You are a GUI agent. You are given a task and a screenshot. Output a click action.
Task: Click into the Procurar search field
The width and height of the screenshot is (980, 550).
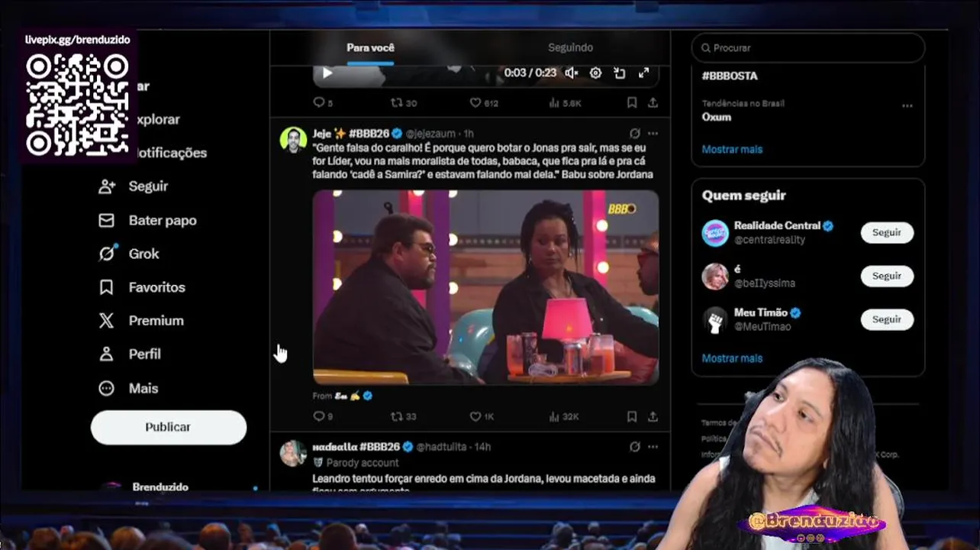tap(808, 47)
